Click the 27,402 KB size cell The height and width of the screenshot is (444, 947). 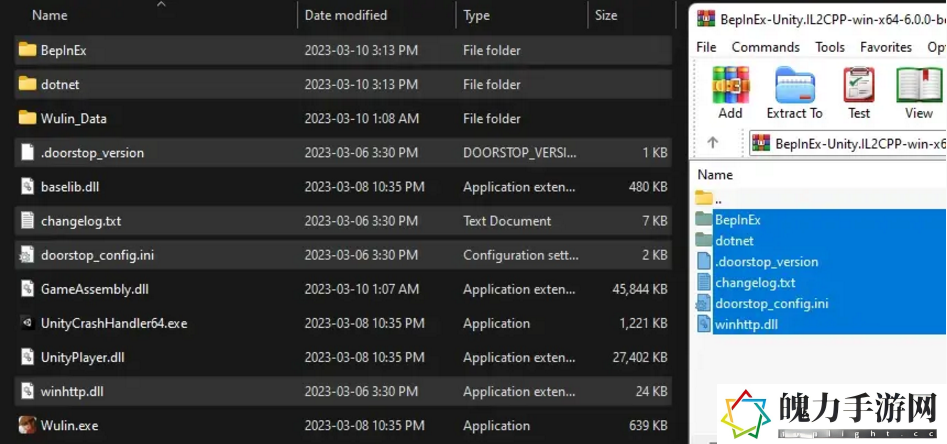[x=640, y=358]
